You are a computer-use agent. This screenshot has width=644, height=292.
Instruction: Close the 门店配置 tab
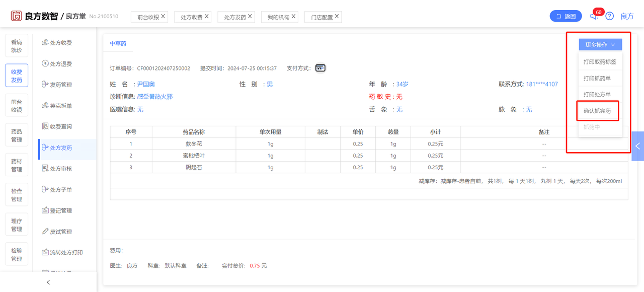coord(337,17)
